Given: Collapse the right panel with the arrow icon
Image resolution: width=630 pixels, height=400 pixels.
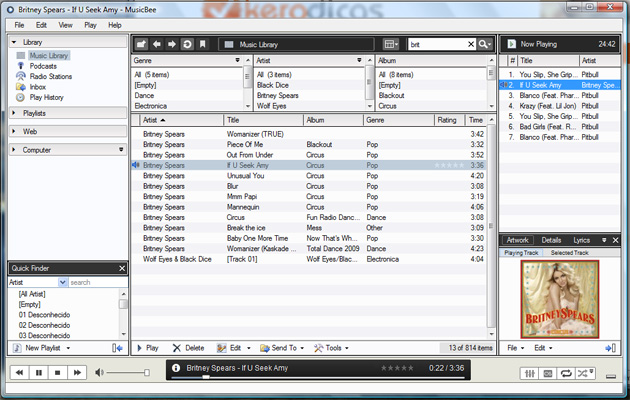Looking at the screenshot, I should (610, 348).
